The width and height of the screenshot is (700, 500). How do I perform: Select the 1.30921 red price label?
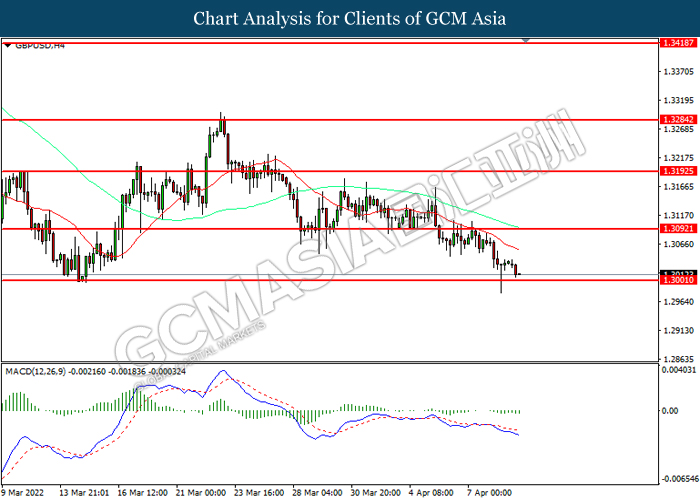click(678, 229)
